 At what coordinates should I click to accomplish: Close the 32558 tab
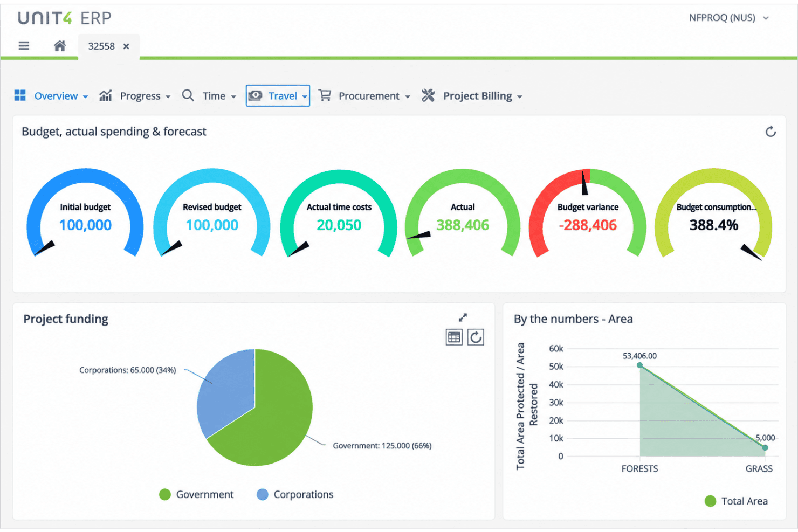tap(126, 46)
